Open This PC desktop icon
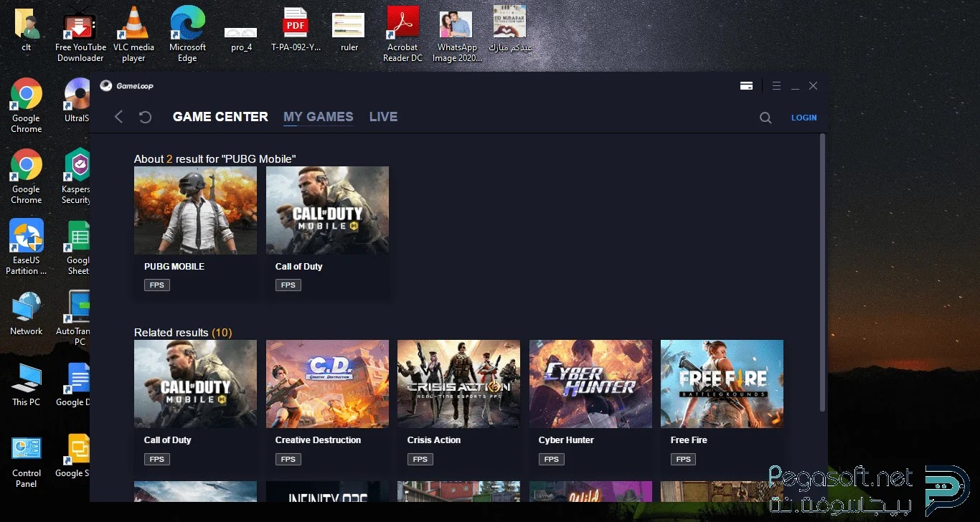The width and height of the screenshot is (980, 522). click(x=27, y=384)
